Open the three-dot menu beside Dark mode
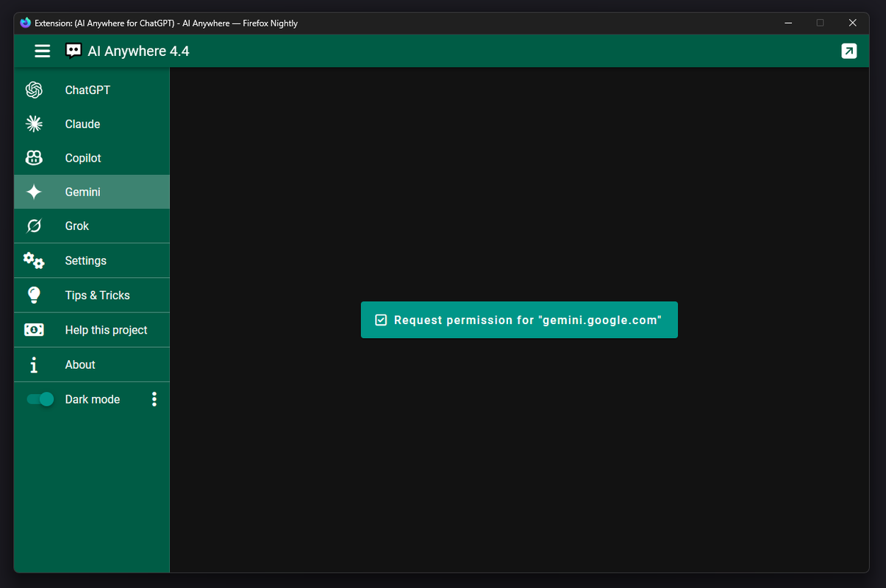Screen dimensions: 886x588 (x=154, y=399)
